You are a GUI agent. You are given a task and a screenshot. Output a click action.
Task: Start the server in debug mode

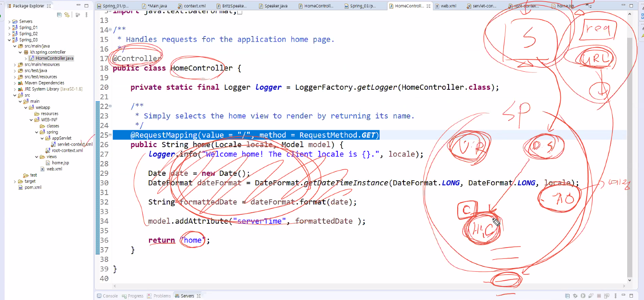[x=575, y=295]
